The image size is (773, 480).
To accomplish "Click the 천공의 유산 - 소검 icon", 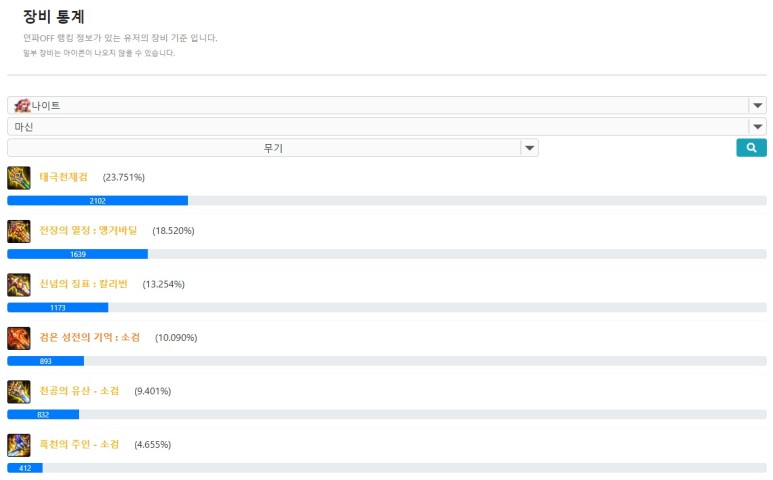I will click(x=18, y=391).
